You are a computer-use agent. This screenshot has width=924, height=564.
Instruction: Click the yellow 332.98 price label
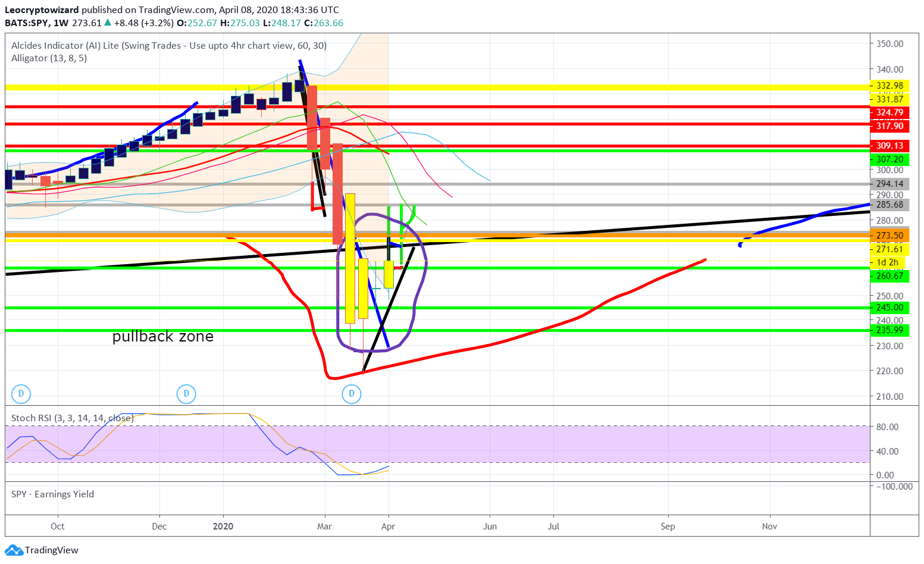coord(889,86)
